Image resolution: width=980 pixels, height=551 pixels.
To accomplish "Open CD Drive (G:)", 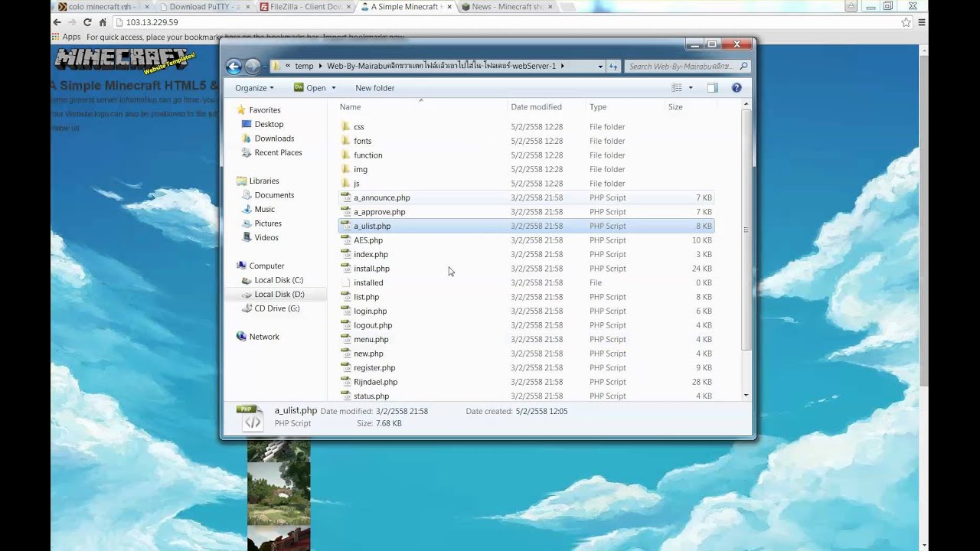I will point(277,308).
